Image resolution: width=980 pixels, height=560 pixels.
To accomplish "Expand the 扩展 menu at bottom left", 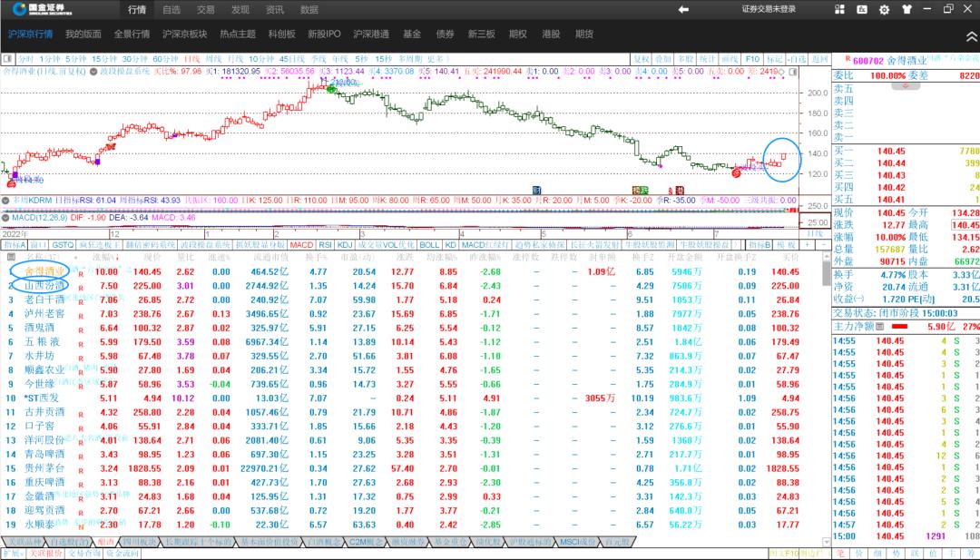I will (12, 553).
